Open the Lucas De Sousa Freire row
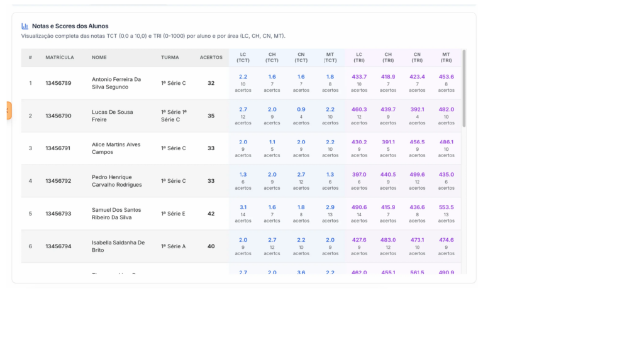This screenshot has height=362, width=644. click(x=113, y=116)
